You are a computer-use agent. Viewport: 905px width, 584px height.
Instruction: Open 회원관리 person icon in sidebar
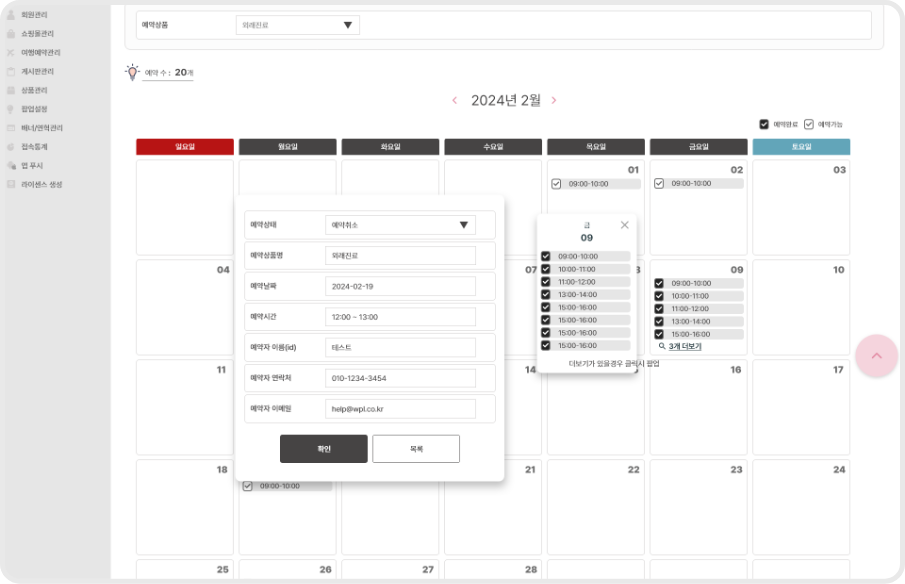pyautogui.click(x=11, y=15)
